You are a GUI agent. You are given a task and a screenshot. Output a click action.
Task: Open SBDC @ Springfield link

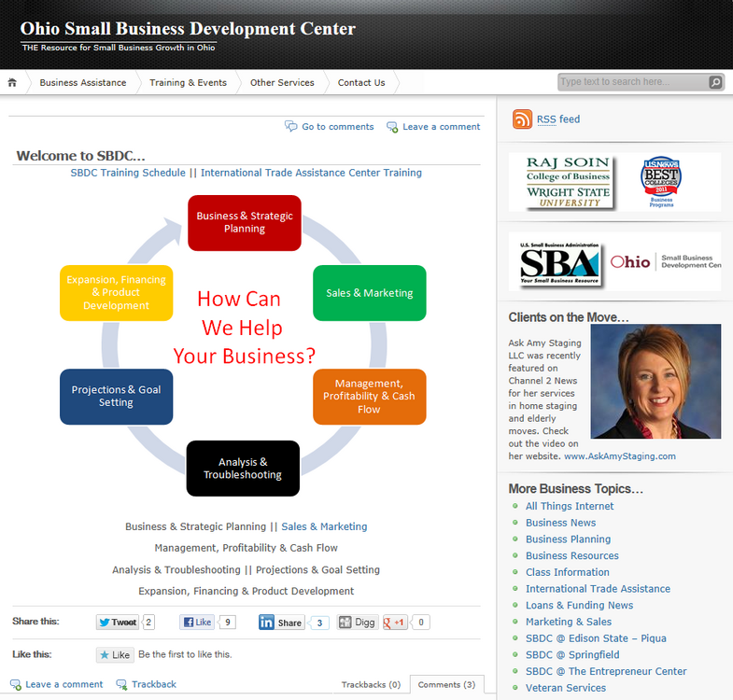(572, 654)
